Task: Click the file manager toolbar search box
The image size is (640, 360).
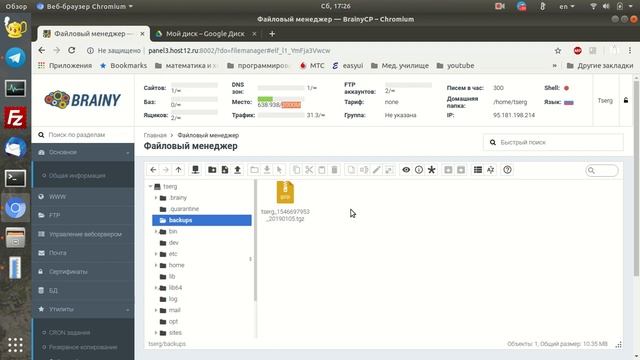Action: (x=602, y=170)
